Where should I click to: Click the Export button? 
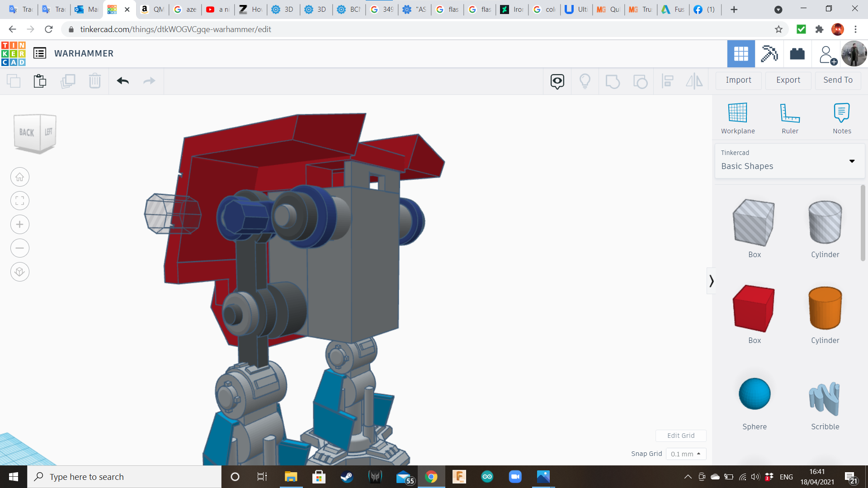tap(788, 80)
